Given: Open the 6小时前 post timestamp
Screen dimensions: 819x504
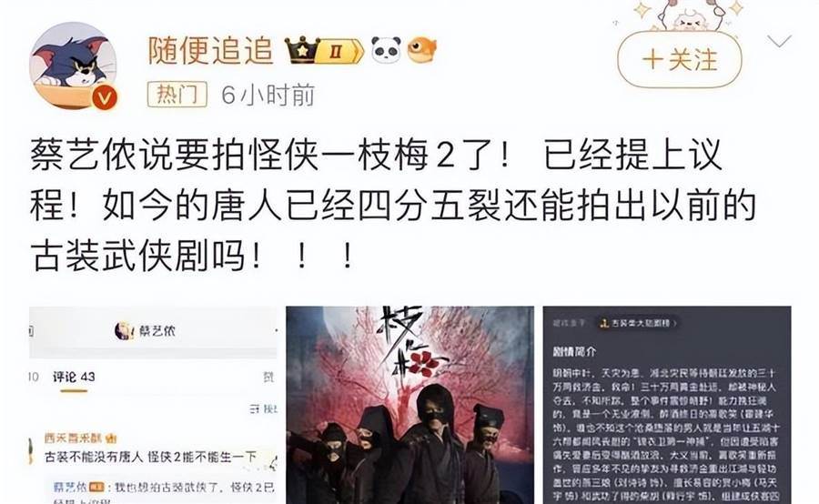Looking at the screenshot, I should tap(268, 95).
